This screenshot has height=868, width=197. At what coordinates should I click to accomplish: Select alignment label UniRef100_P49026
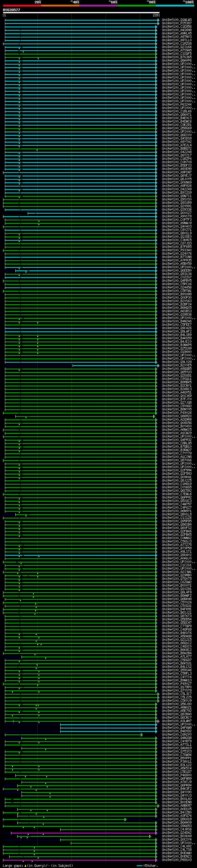(176, 412)
